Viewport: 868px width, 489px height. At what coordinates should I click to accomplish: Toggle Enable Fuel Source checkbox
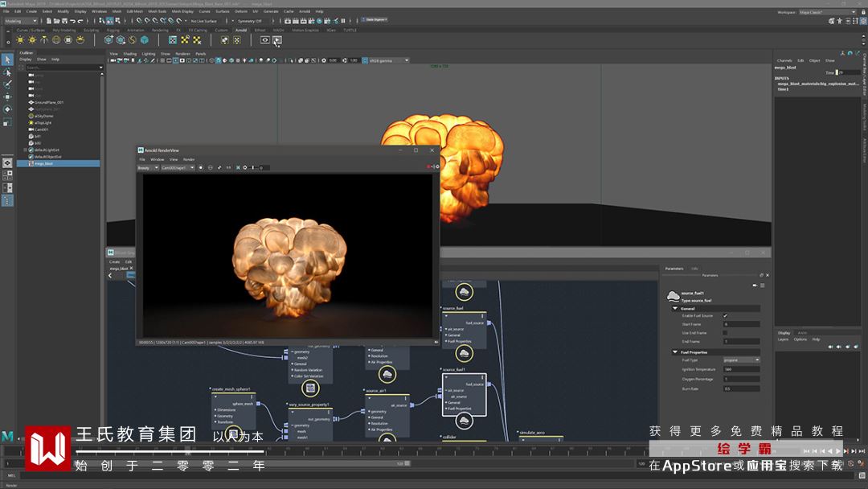pos(725,315)
